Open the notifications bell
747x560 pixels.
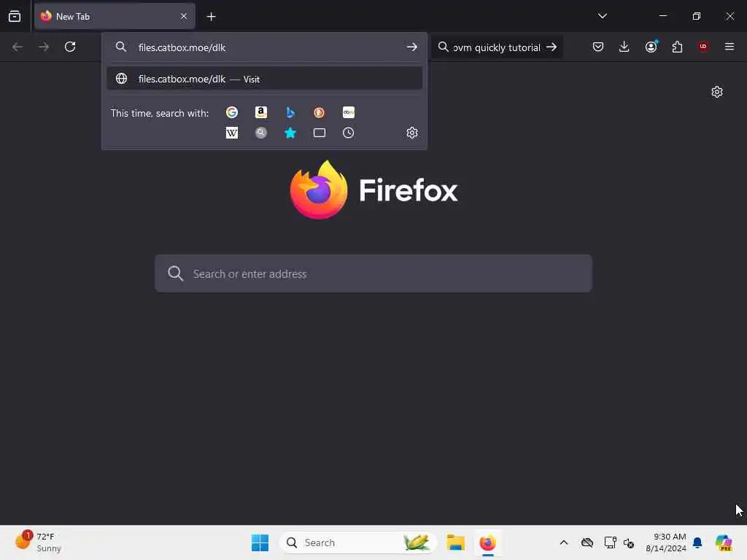[697, 542]
